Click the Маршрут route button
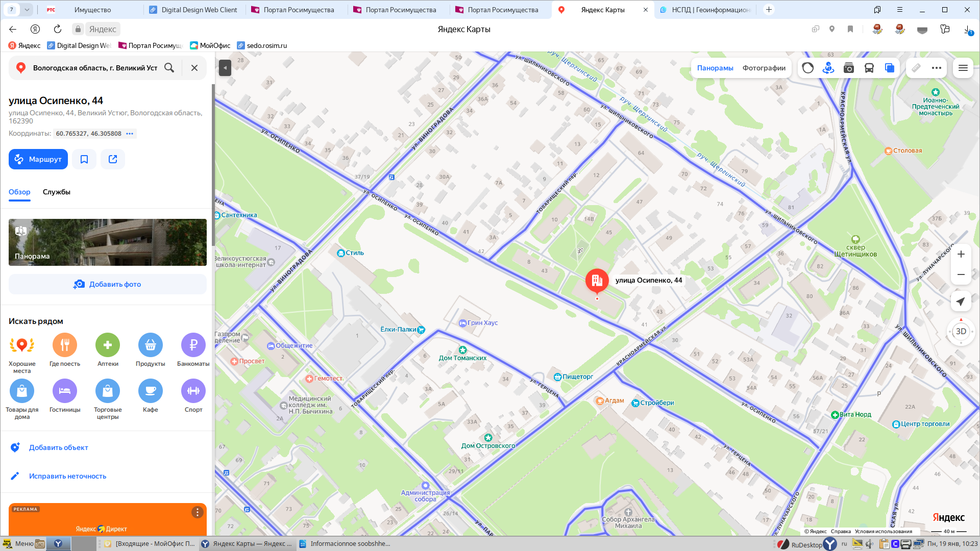Screen dimensions: 980x551 (x=38, y=159)
